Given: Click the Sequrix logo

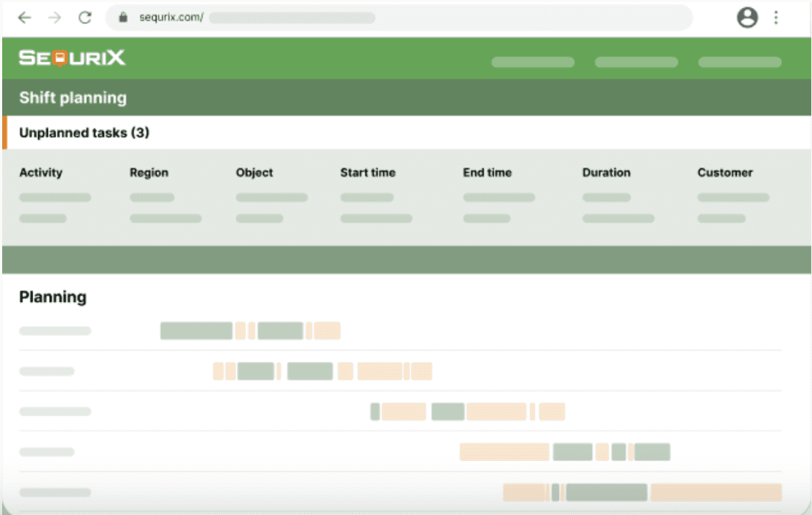Looking at the screenshot, I should click(x=72, y=58).
